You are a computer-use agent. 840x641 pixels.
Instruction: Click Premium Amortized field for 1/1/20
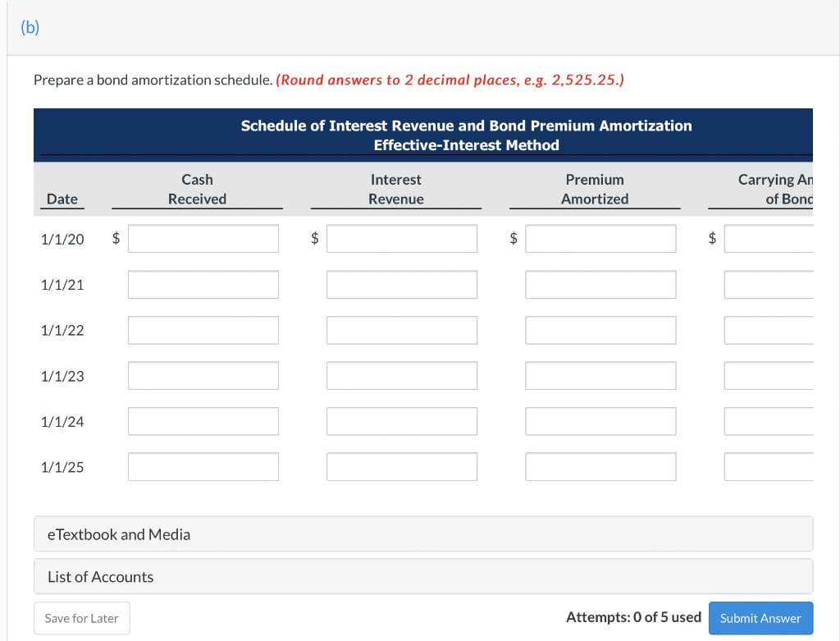600,239
